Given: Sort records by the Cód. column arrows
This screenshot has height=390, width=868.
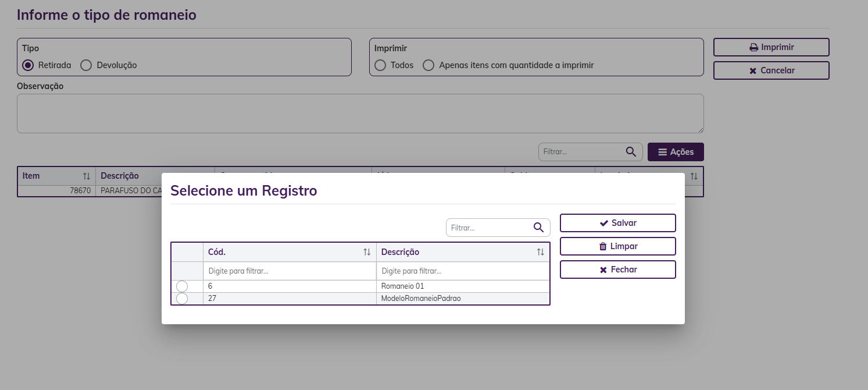Looking at the screenshot, I should 367,252.
